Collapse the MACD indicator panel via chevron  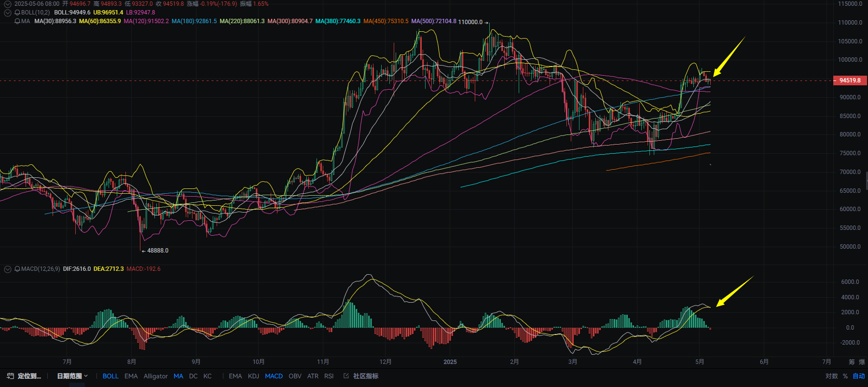(x=8, y=269)
